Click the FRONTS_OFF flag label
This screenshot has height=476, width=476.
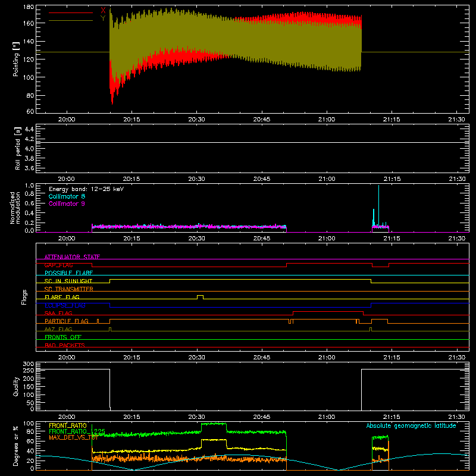click(63, 337)
